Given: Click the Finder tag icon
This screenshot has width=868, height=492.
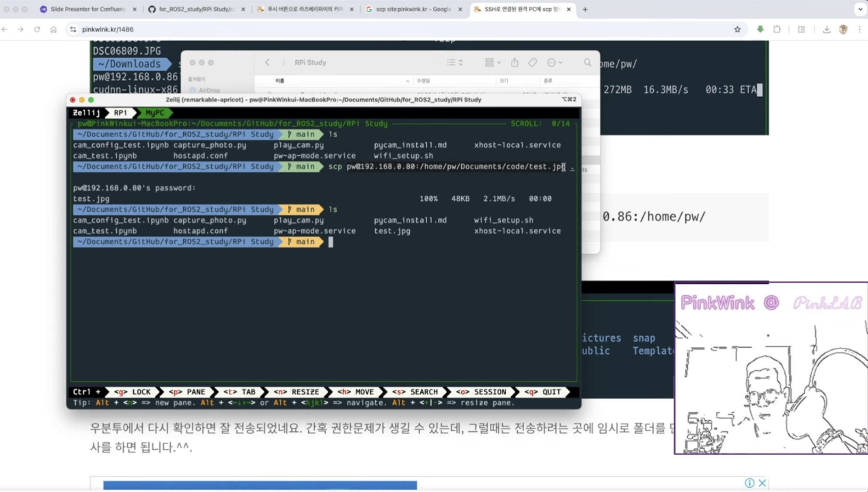Looking at the screenshot, I should pyautogui.click(x=532, y=63).
